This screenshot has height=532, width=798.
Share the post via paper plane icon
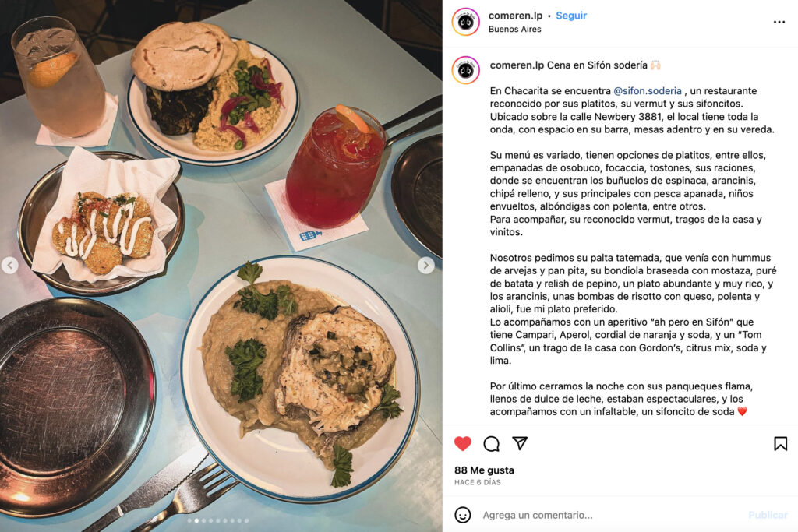click(520, 443)
